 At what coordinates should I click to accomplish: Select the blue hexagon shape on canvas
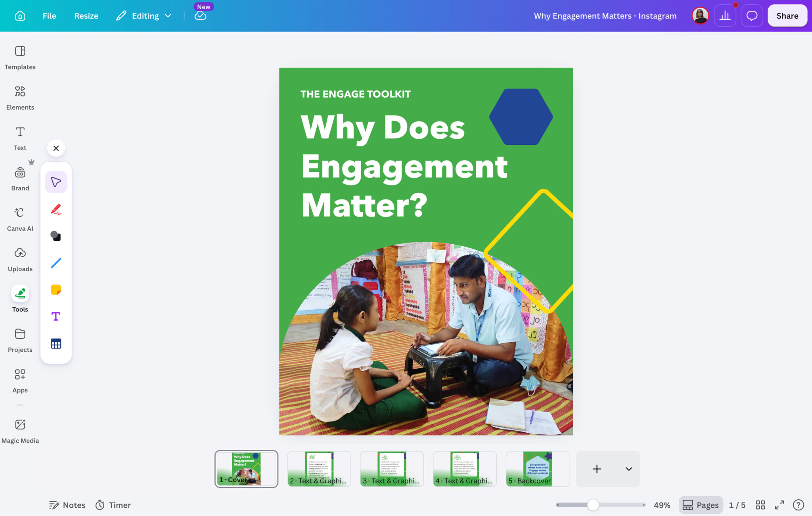tap(521, 117)
